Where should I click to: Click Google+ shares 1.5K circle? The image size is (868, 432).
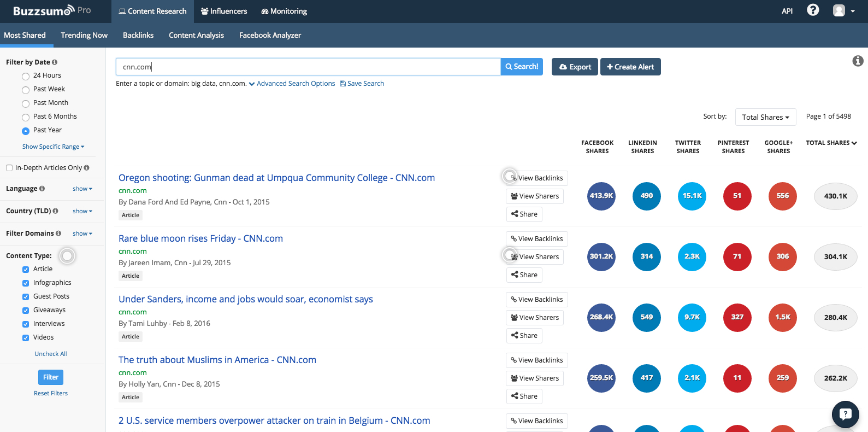783,317
